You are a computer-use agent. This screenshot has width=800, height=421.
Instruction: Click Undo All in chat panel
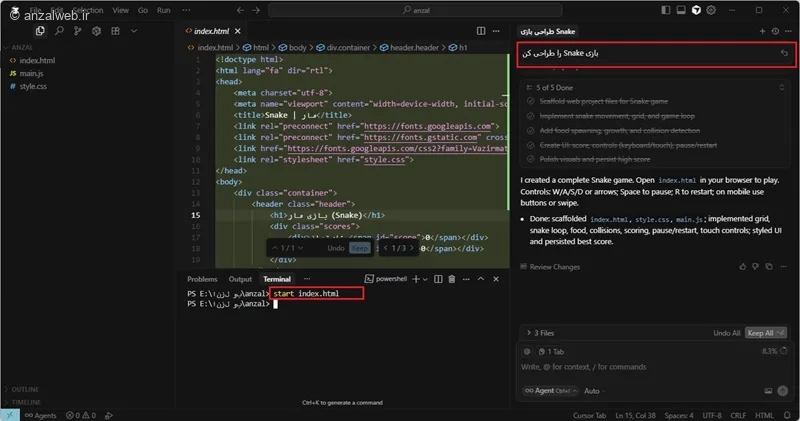coord(726,332)
